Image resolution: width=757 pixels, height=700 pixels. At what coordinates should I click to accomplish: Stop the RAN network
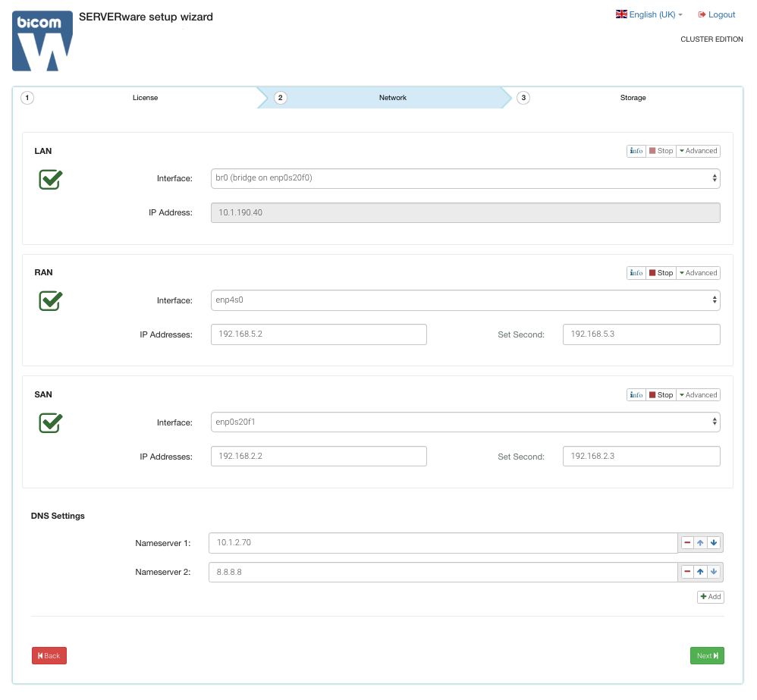point(661,273)
